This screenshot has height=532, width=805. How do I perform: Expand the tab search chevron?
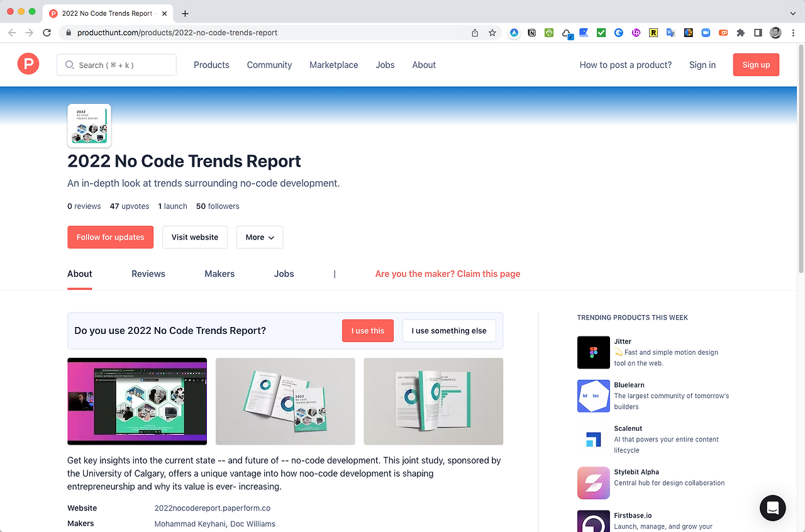click(792, 13)
